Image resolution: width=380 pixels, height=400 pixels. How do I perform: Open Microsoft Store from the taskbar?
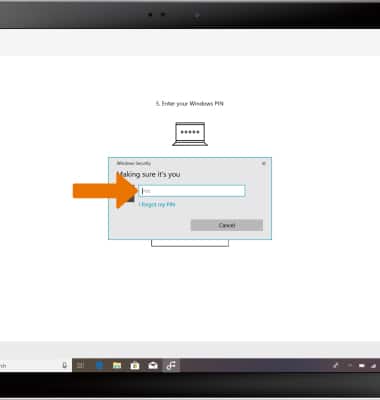click(135, 366)
